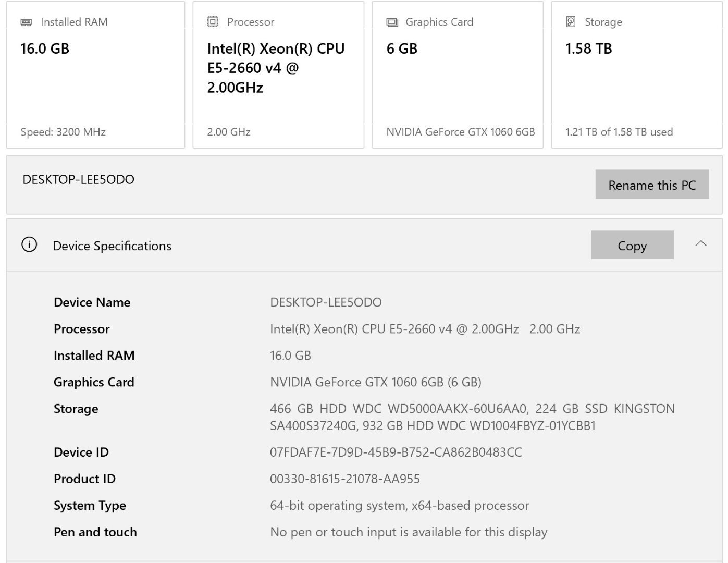Open the 6 GB Graphics Card tile
The image size is (728, 563).
[458, 76]
